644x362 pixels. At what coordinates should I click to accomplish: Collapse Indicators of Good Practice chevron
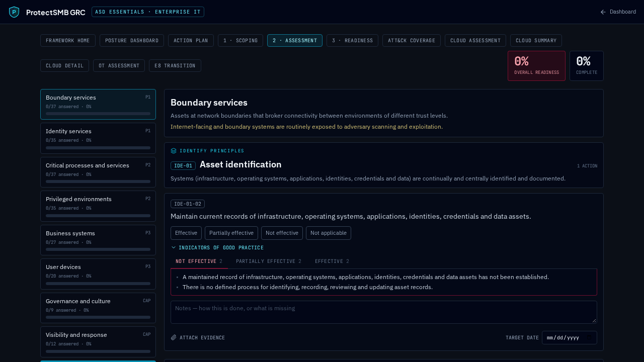(174, 248)
